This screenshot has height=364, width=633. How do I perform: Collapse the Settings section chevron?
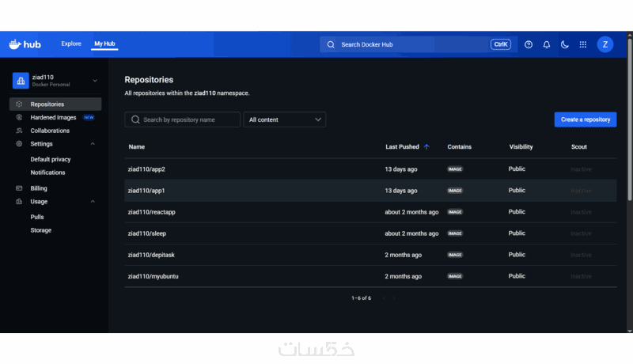click(x=93, y=144)
